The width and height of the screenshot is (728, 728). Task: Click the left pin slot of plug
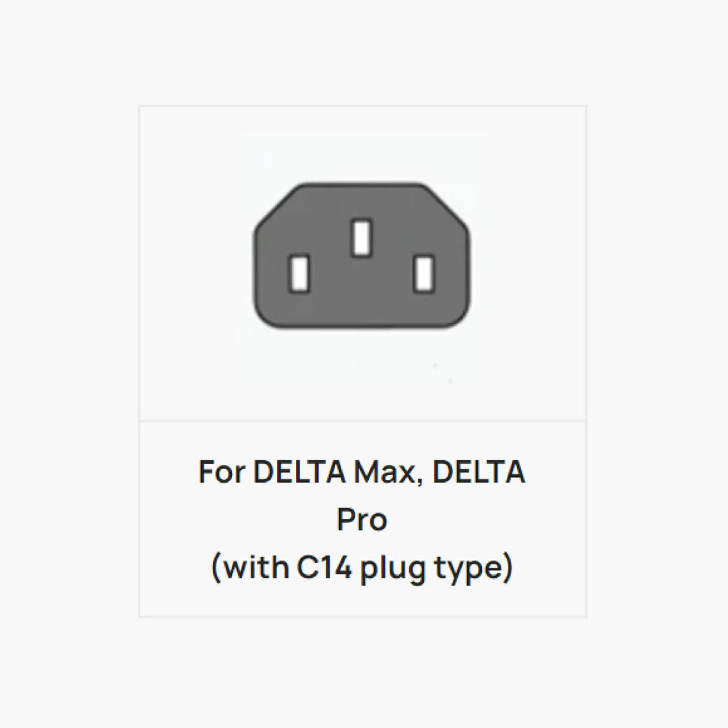tap(299, 274)
